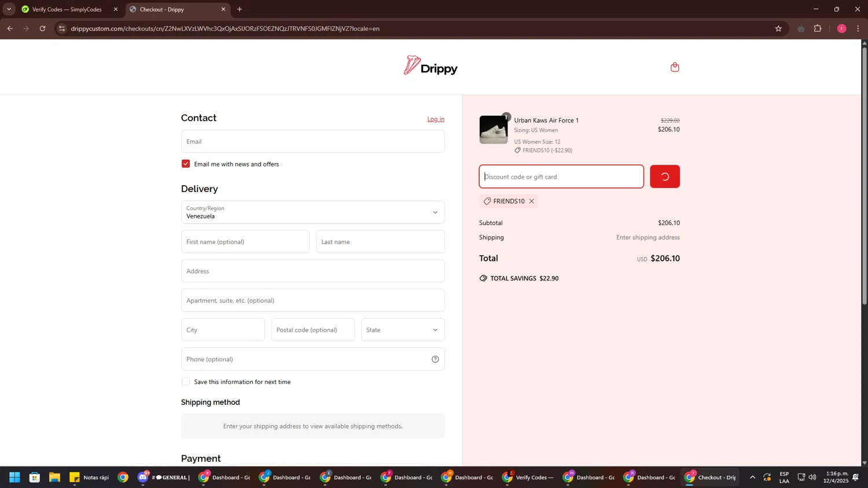Open the shopping bag cart icon

[x=675, y=67]
